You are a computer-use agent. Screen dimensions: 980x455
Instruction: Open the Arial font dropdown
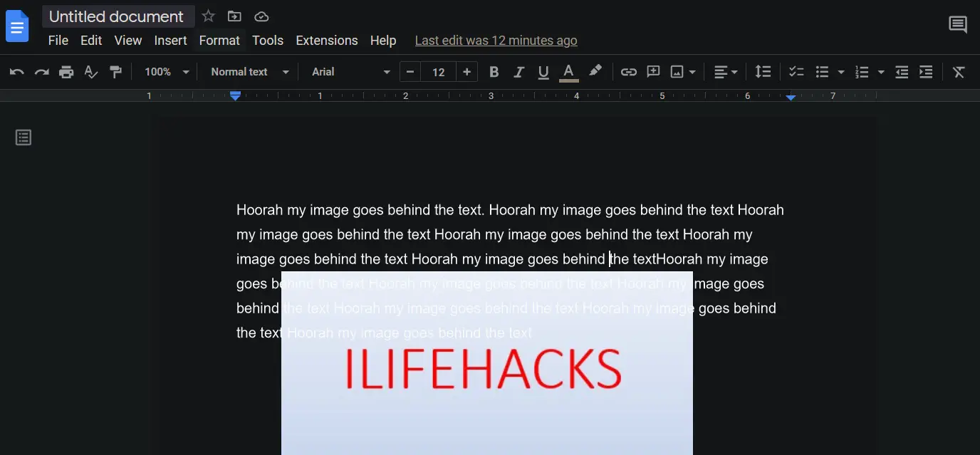click(x=351, y=72)
